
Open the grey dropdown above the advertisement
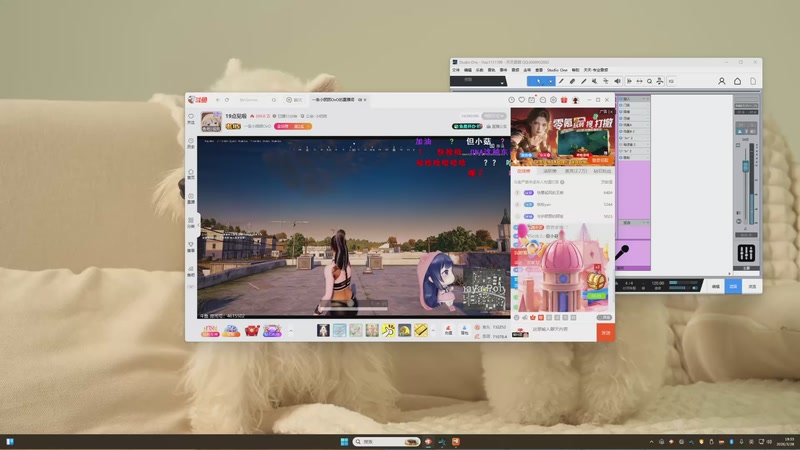494,116
